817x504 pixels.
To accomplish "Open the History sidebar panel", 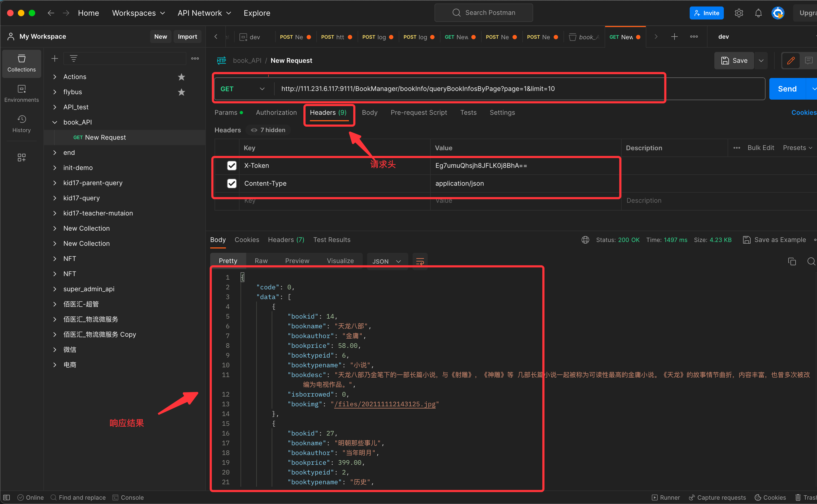I will click(21, 124).
